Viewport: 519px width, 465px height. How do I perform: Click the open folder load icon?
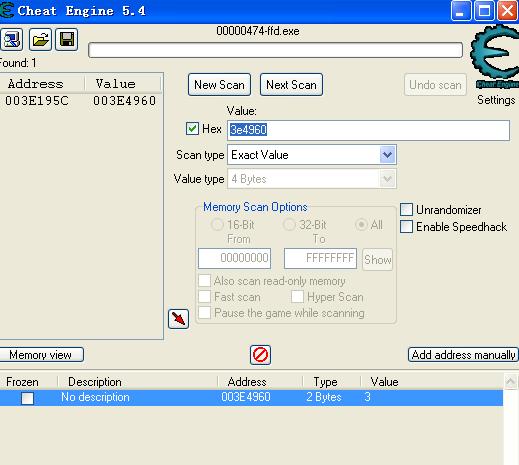click(40, 39)
